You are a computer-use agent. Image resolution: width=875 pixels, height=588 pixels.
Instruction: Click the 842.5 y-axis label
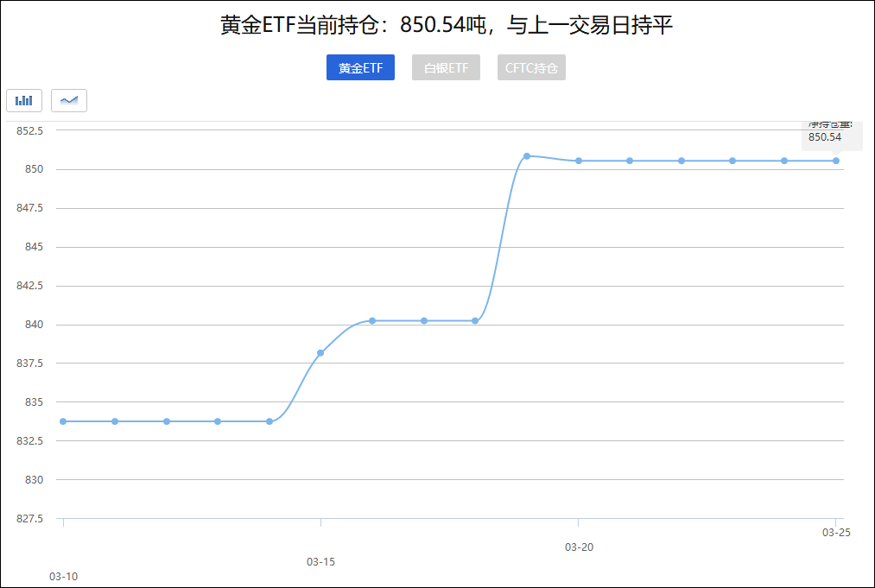click(29, 286)
